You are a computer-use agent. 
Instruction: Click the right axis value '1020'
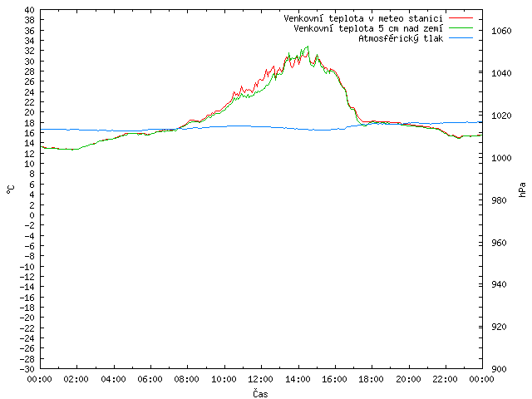(501, 116)
